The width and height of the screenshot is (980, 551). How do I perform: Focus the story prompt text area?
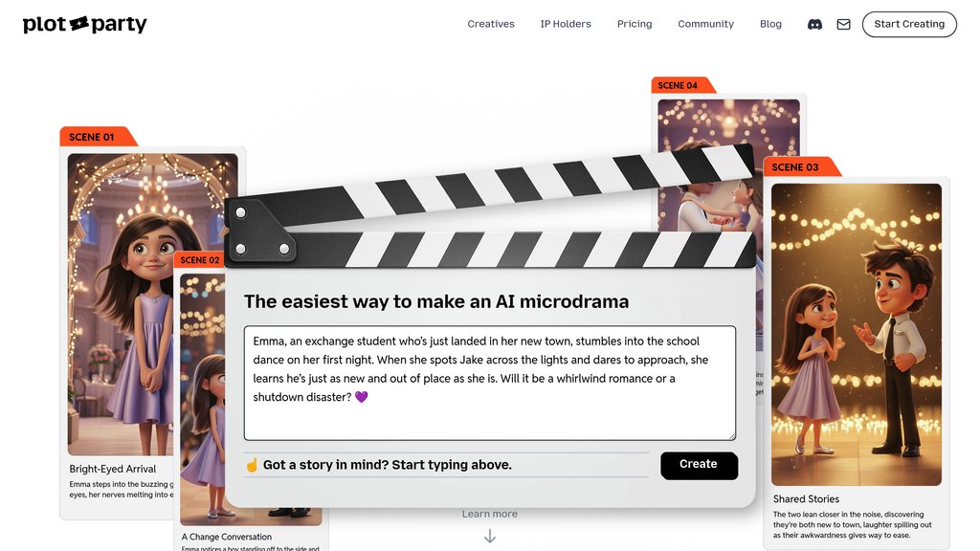(x=490, y=383)
